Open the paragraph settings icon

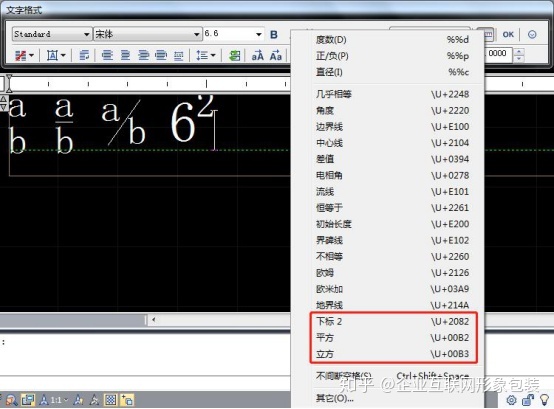click(x=84, y=55)
